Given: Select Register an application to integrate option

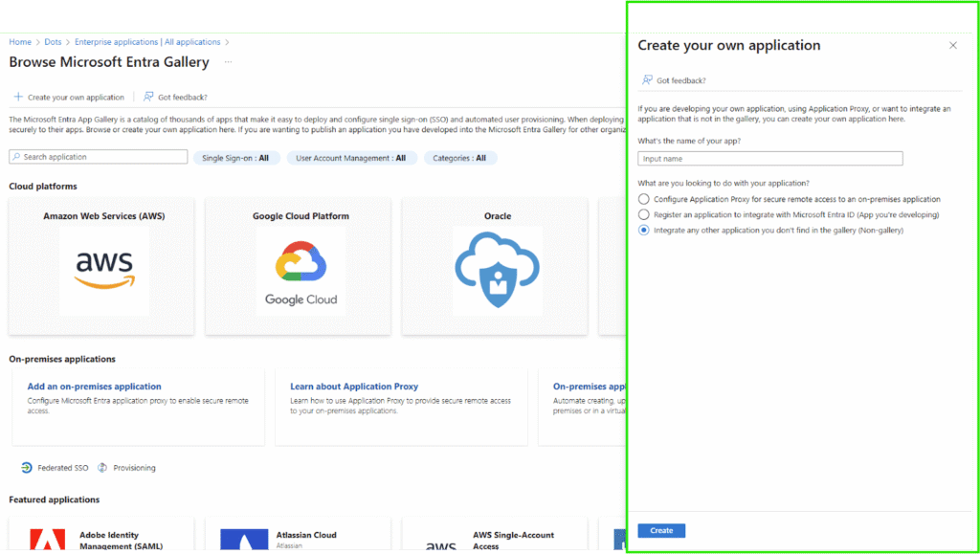Looking at the screenshot, I should (644, 215).
